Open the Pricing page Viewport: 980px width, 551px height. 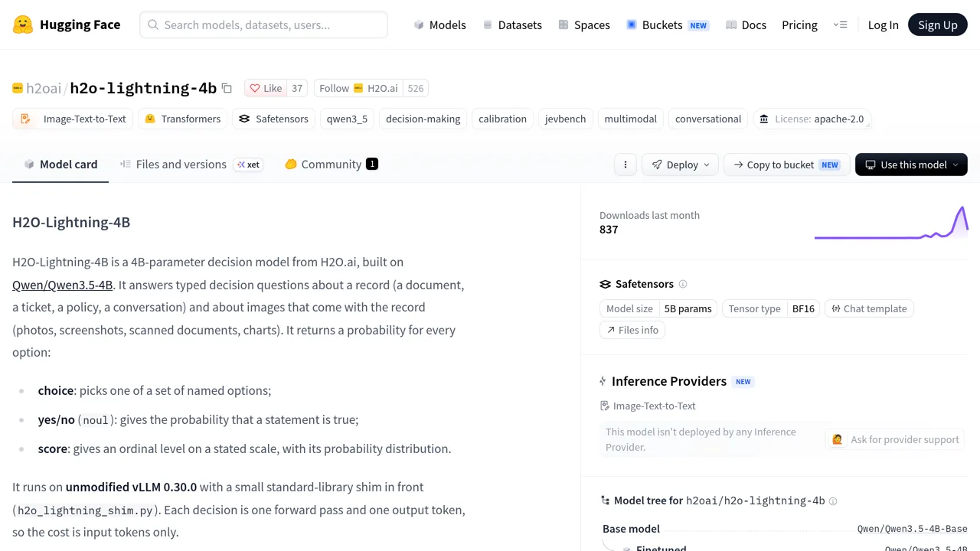pyautogui.click(x=799, y=24)
